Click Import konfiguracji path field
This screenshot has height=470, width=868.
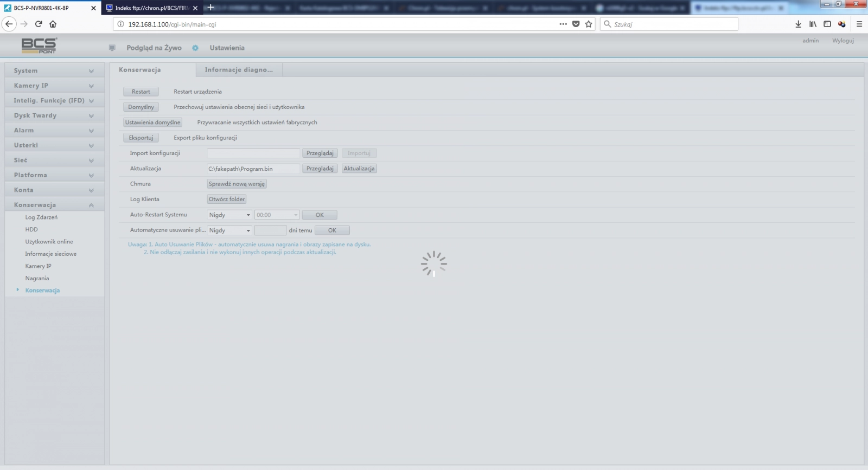(x=253, y=153)
